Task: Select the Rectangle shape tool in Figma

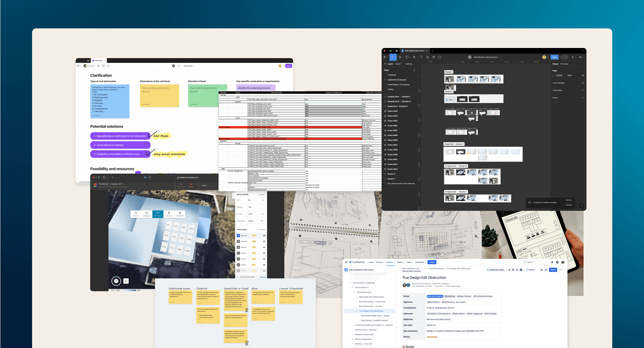Action: pyautogui.click(x=407, y=57)
